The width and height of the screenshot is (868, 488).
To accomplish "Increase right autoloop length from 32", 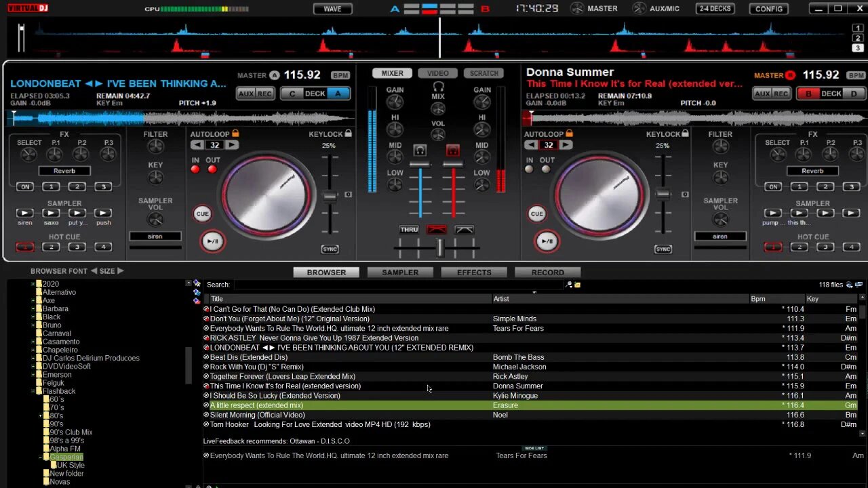I will click(566, 145).
